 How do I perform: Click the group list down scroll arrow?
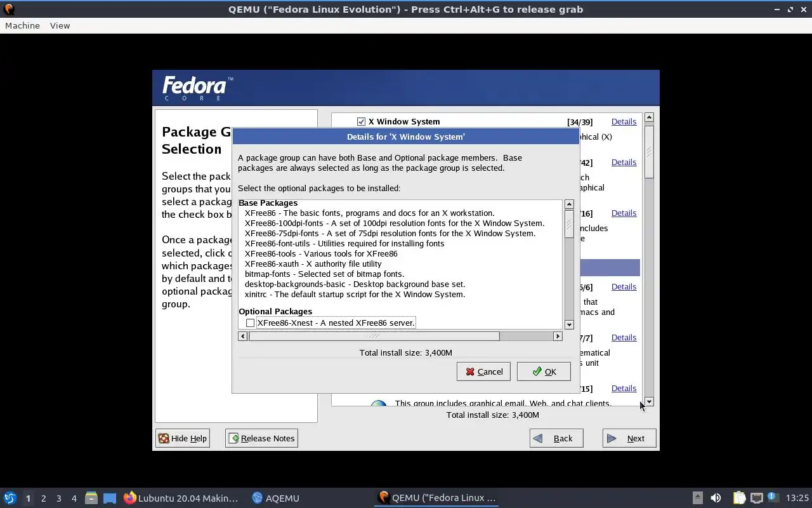coord(648,402)
